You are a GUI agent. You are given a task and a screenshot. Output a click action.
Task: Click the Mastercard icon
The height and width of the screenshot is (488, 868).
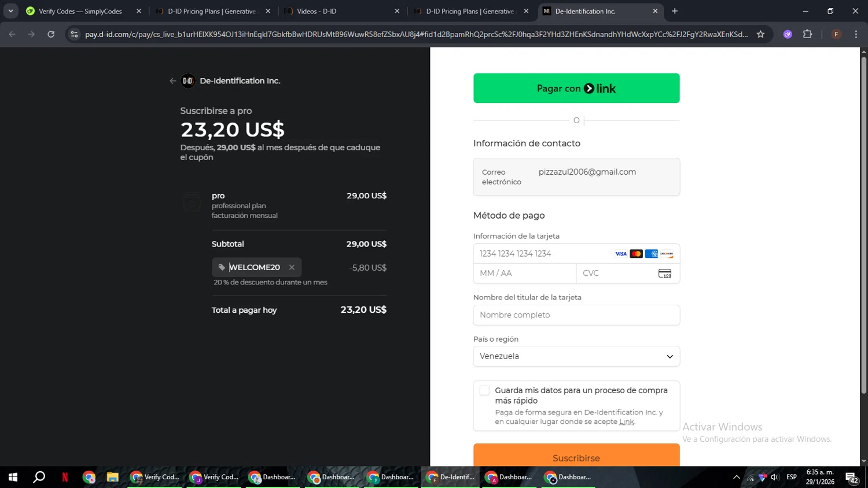(x=636, y=254)
